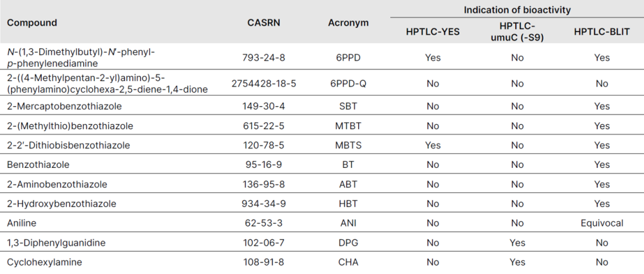Viewport: 644px width, 274px height.
Task: Click the HPTLC-YES column header
Action: click(x=433, y=30)
